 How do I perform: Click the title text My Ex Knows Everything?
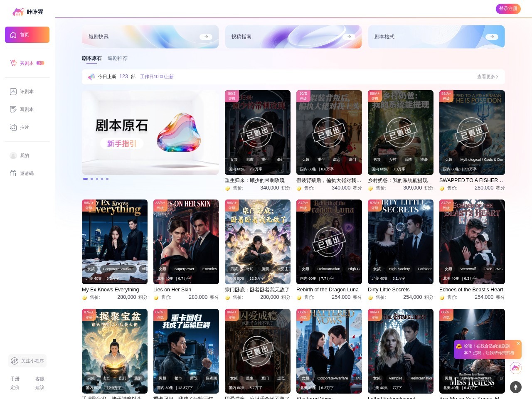111,290
